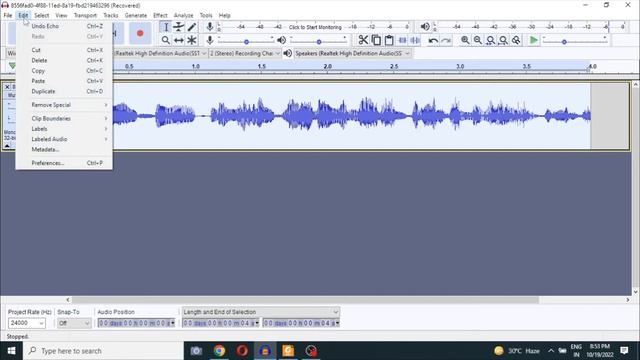The image size is (640, 360).
Task: Open the Analyze menu
Action: coord(183,15)
